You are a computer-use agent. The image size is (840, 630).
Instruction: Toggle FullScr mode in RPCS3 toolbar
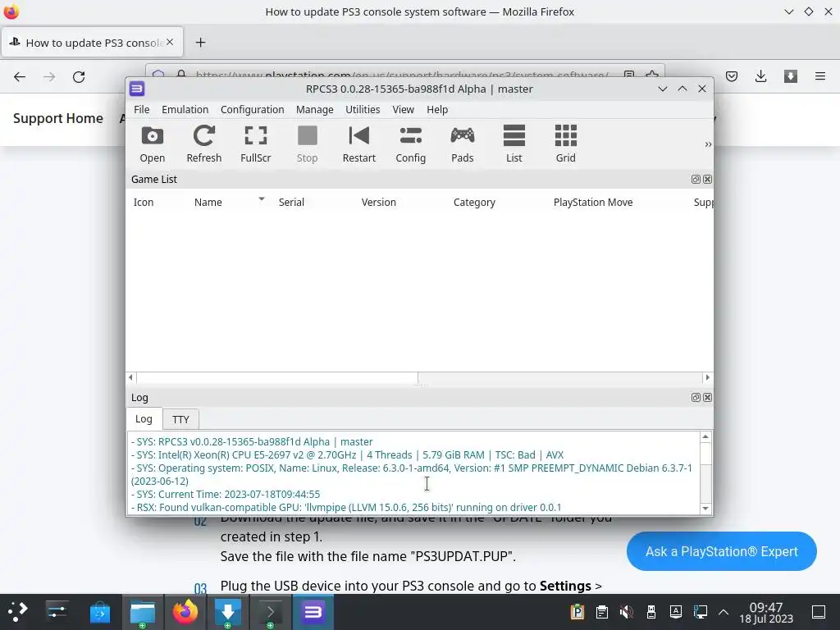click(256, 144)
